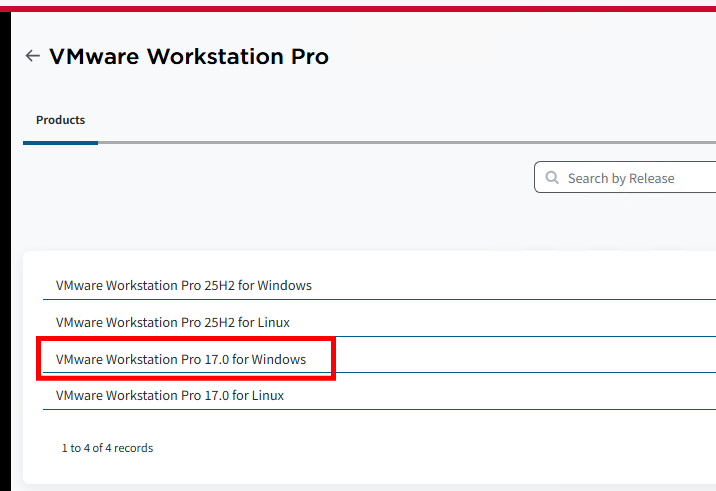Image resolution: width=716 pixels, height=491 pixels.
Task: Select VMware Workstation Pro 17.0 for Windows
Action: coord(181,359)
